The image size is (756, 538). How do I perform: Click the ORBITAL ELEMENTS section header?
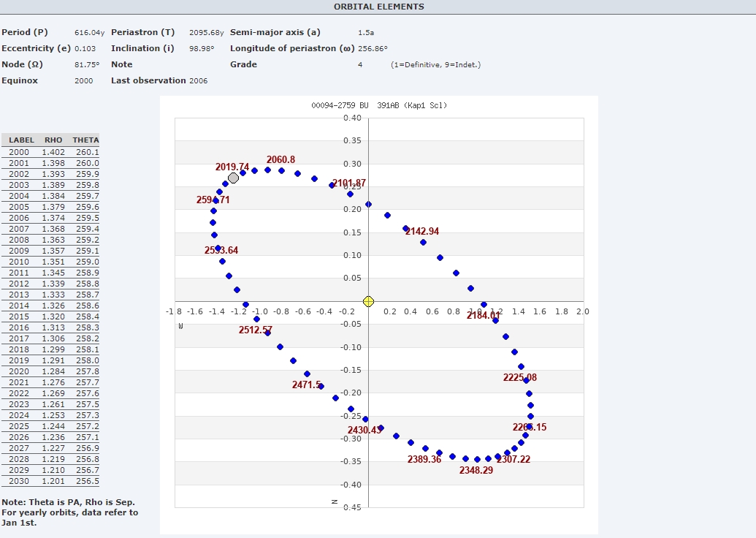click(378, 7)
